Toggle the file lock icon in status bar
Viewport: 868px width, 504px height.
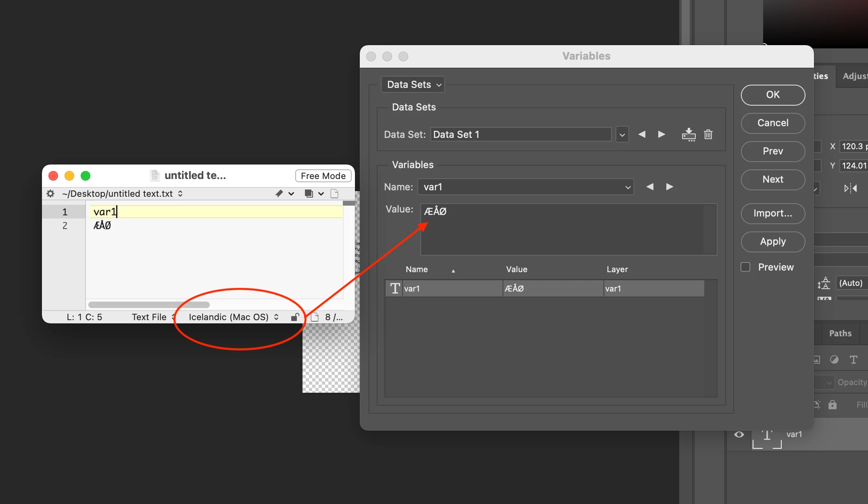[295, 317]
